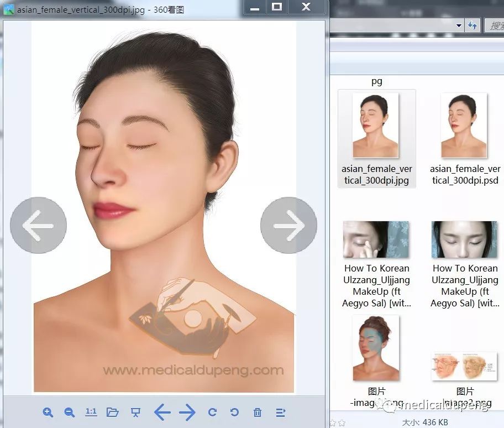Click the large right navigation arrow overlay

point(288,225)
